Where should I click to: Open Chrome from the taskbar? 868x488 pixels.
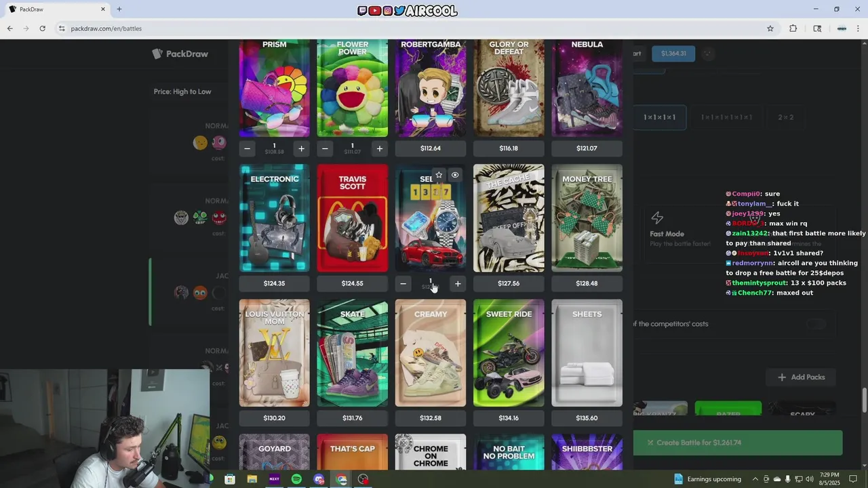[341, 479]
